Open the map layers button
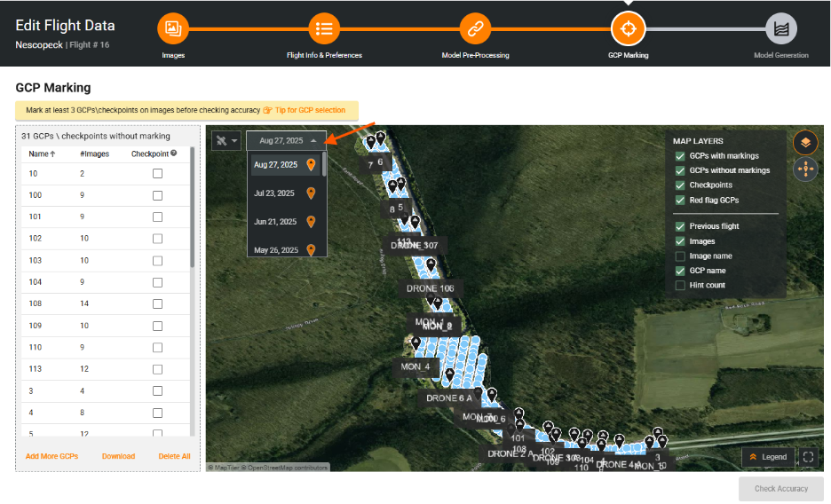This screenshot has width=831, height=504. (x=805, y=142)
